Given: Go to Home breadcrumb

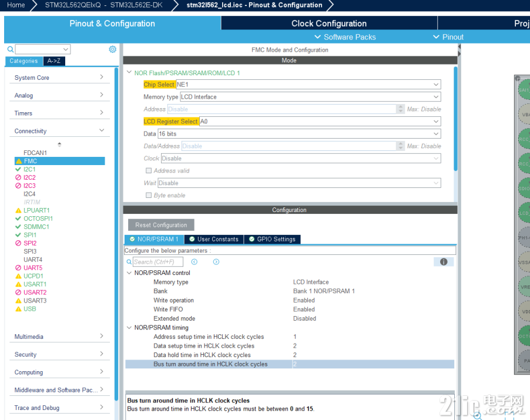Looking at the screenshot, I should (x=16, y=5).
